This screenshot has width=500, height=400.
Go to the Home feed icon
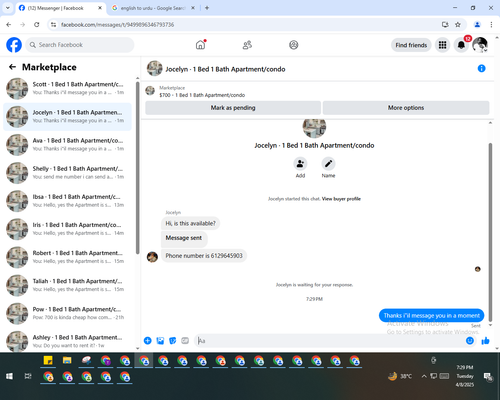click(200, 45)
